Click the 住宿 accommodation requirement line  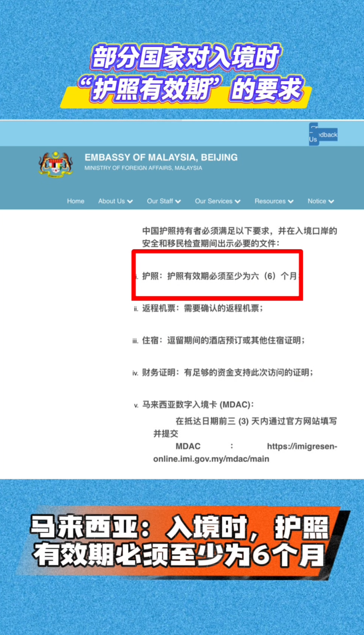pos(223,340)
